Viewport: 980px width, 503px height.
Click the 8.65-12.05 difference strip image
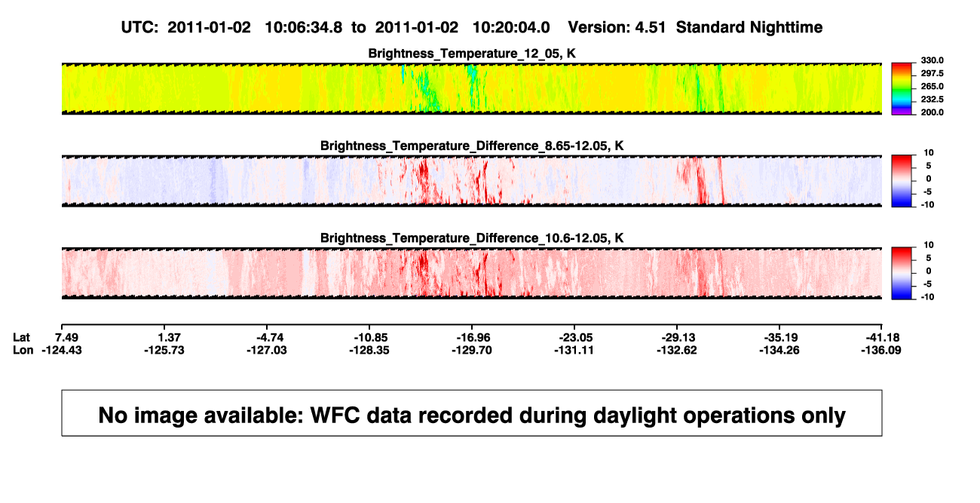[x=471, y=181]
